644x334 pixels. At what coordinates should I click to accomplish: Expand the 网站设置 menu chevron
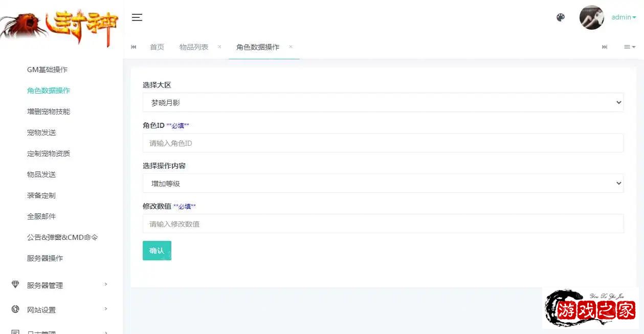106,309
